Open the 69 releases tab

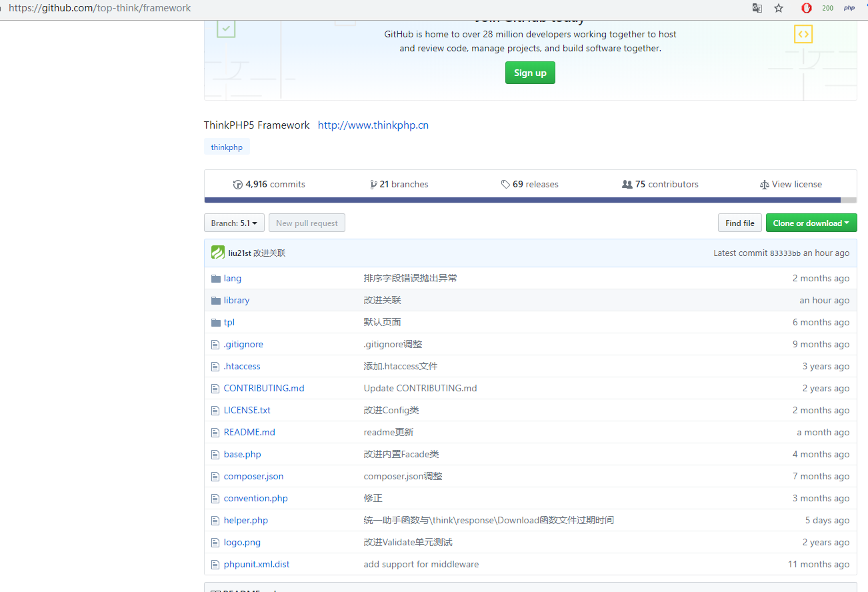(x=530, y=185)
